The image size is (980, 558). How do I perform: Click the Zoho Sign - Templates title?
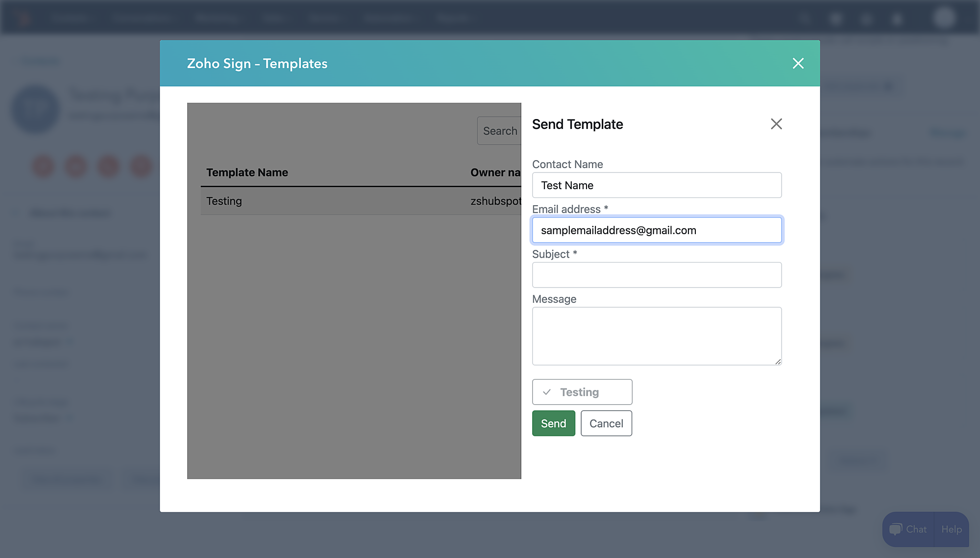257,64
